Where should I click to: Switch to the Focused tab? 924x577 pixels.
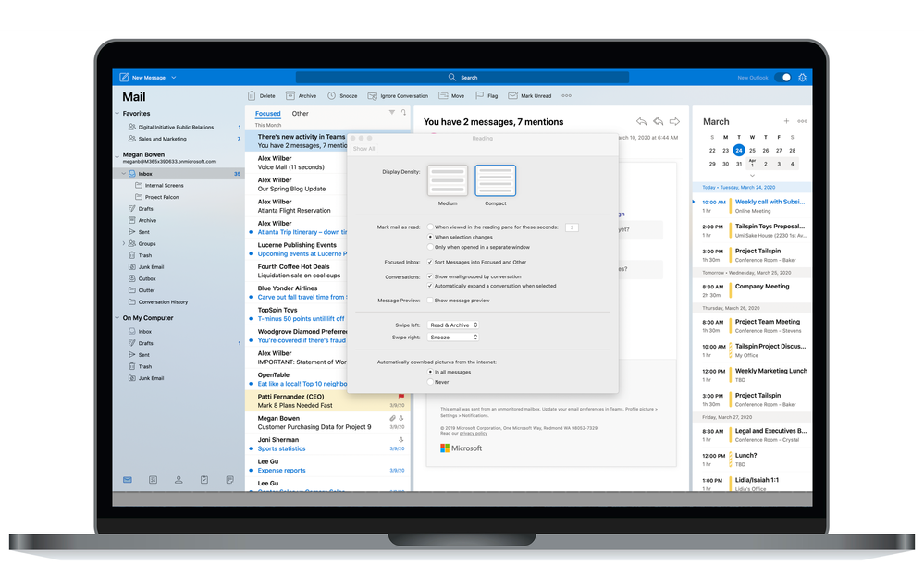click(267, 113)
